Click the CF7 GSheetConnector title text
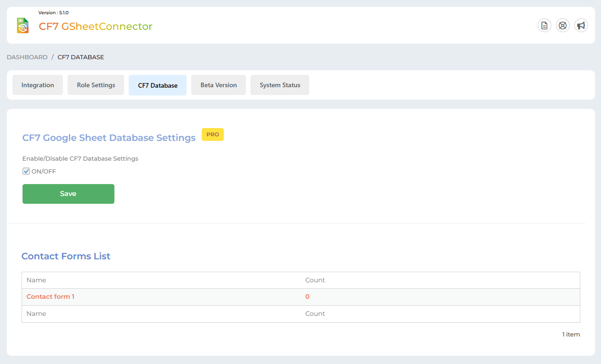Viewport: 601px width, 364px height. point(96,27)
